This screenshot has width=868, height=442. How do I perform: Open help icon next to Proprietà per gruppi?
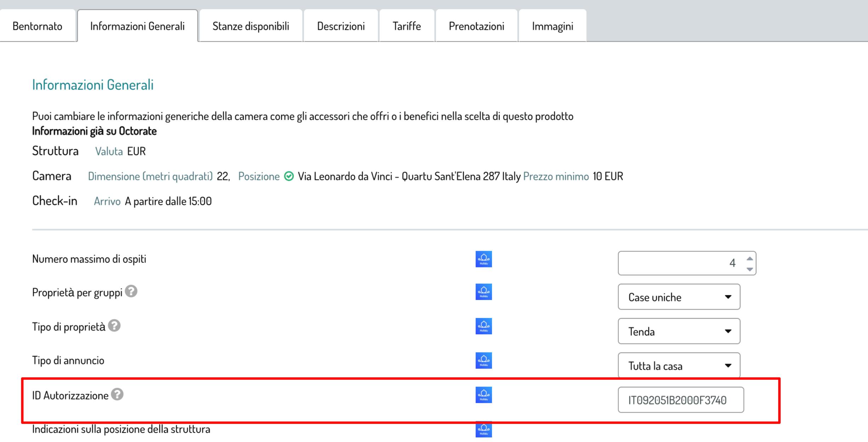131,291
